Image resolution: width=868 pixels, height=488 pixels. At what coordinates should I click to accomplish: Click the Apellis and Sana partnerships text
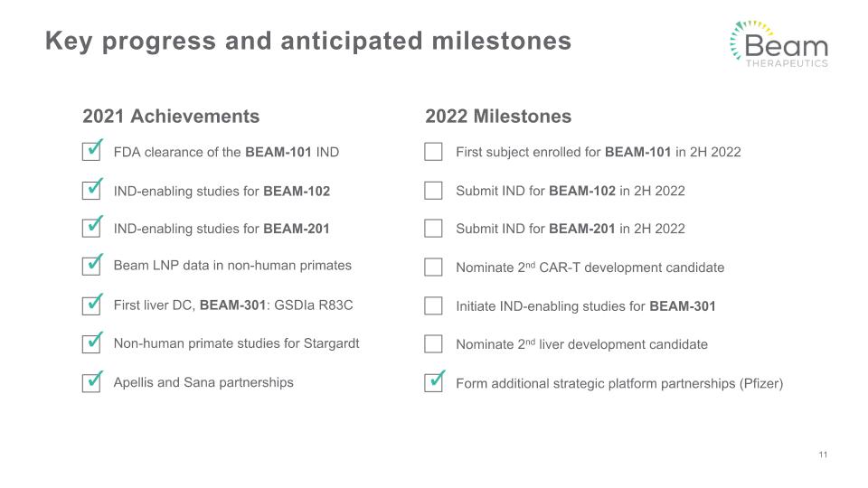point(203,382)
